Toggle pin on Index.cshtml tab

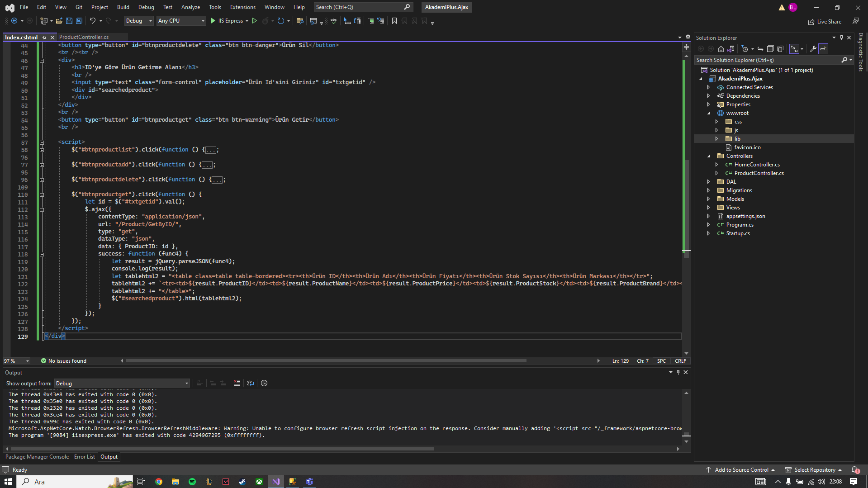[x=44, y=37]
